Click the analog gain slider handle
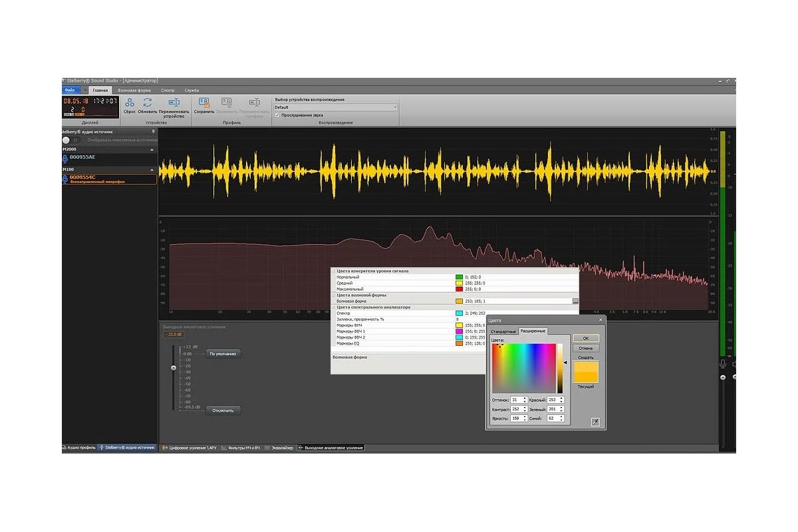 (x=174, y=368)
